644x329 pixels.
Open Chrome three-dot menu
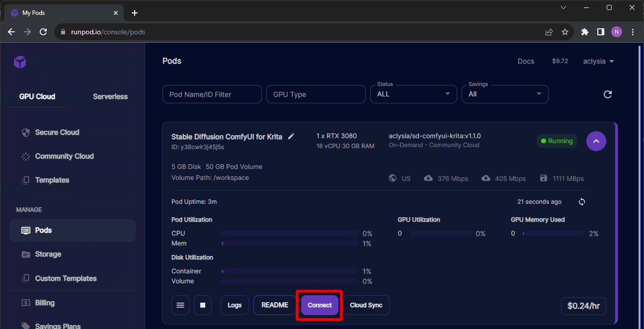pyautogui.click(x=633, y=32)
